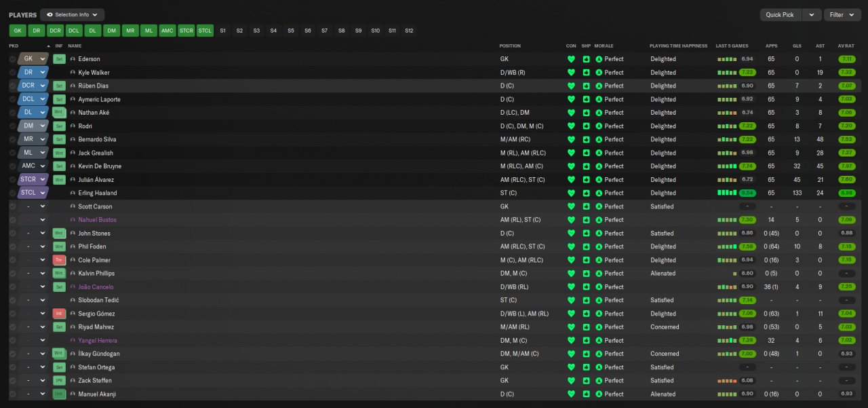Click the Wnt status icon beside İlkay Gündogan
Viewport: 868px width, 408px height.
pyautogui.click(x=59, y=354)
